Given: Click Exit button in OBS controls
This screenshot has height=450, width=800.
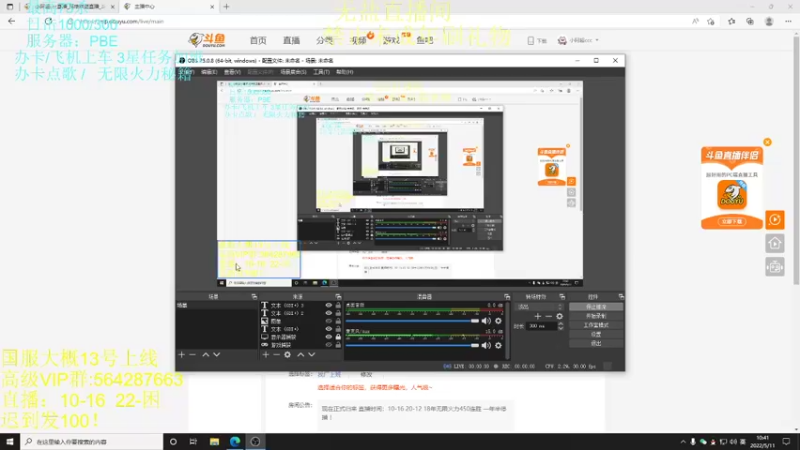Looking at the screenshot, I should click(x=596, y=343).
